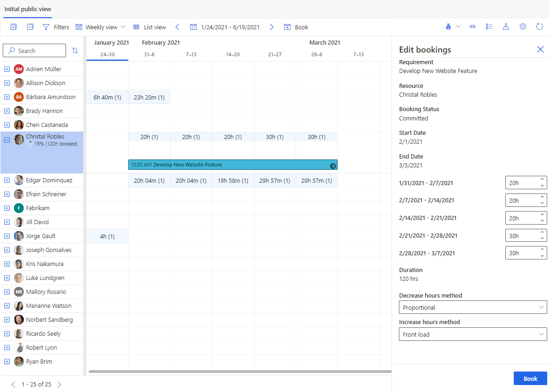
Task: Expand Adrien Müller row
Action: pos(7,69)
